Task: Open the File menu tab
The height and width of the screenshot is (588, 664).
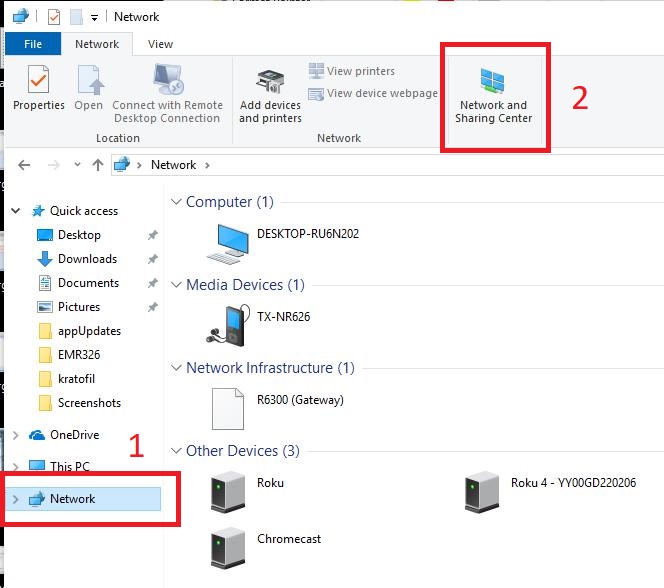Action: 33,44
